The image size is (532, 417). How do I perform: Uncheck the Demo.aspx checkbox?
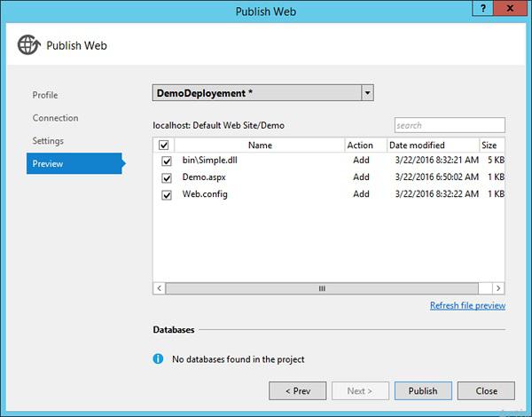[x=167, y=177]
